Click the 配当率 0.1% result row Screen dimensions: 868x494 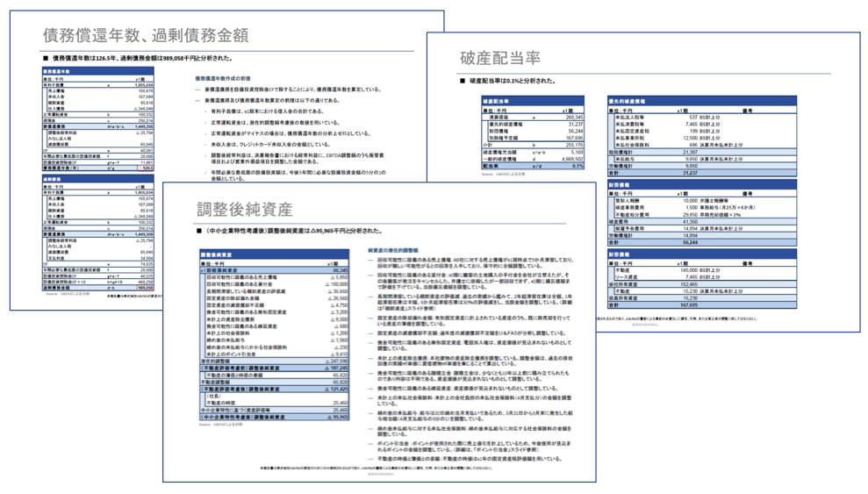pos(532,166)
